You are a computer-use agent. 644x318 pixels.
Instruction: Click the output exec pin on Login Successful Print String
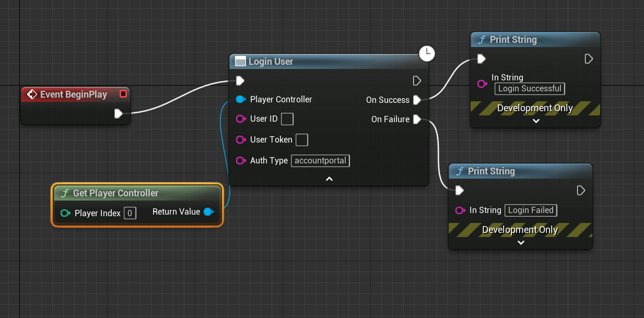(x=589, y=58)
